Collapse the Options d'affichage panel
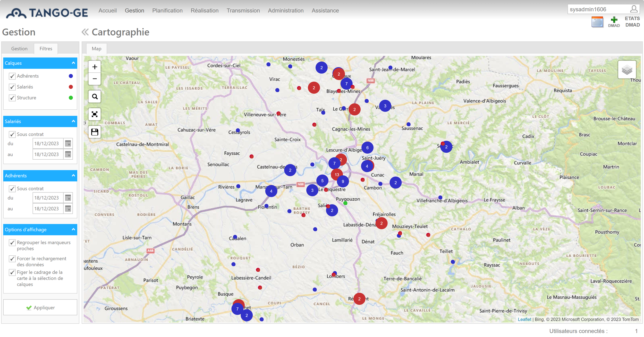Screen dimensions: 644x337 click(73, 229)
